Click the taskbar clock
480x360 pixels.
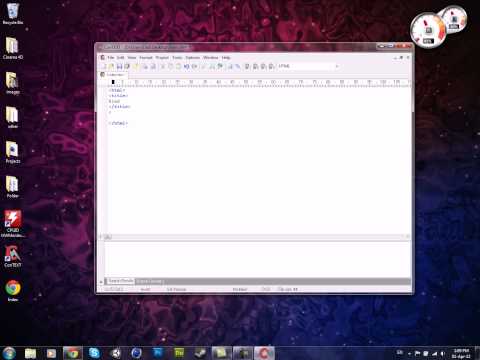(x=461, y=353)
